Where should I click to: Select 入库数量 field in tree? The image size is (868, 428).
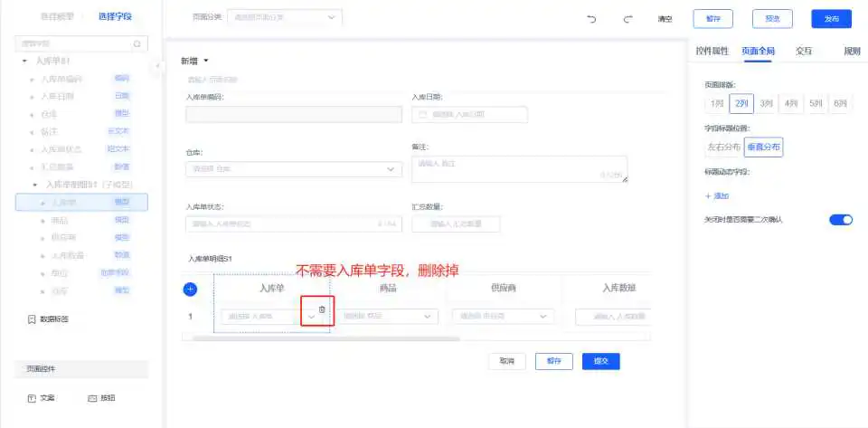(81, 255)
